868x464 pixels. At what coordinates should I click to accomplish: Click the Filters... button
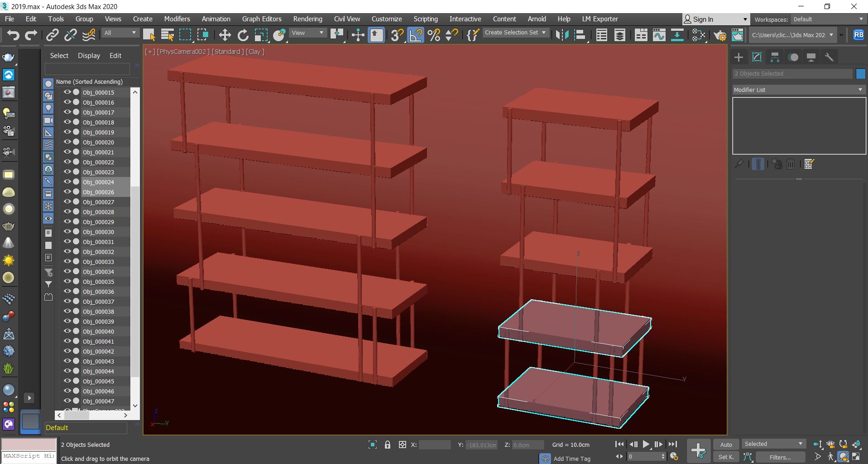click(780, 457)
